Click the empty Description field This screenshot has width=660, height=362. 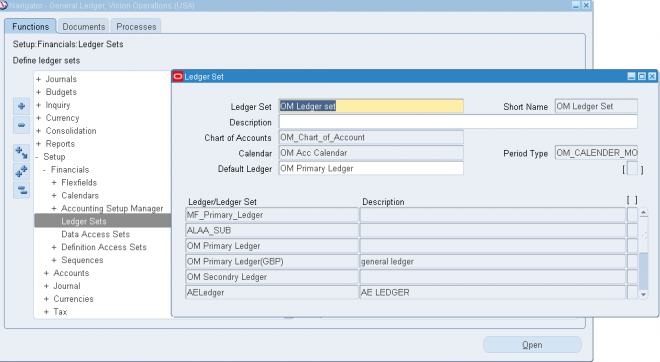tap(458, 122)
